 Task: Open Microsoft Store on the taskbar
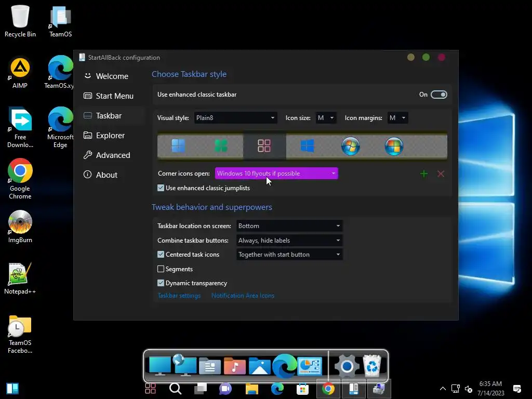point(302,389)
